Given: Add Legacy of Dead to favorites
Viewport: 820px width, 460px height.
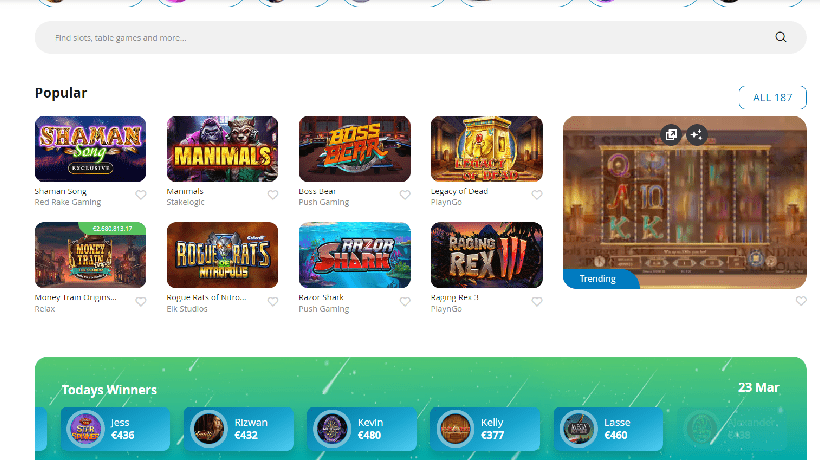Looking at the screenshot, I should (537, 195).
